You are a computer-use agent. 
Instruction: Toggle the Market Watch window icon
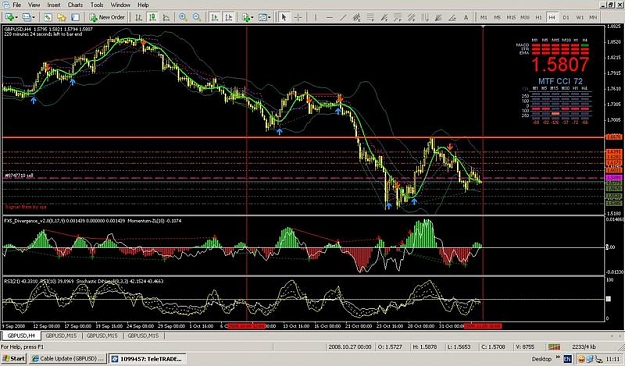click(x=48, y=17)
